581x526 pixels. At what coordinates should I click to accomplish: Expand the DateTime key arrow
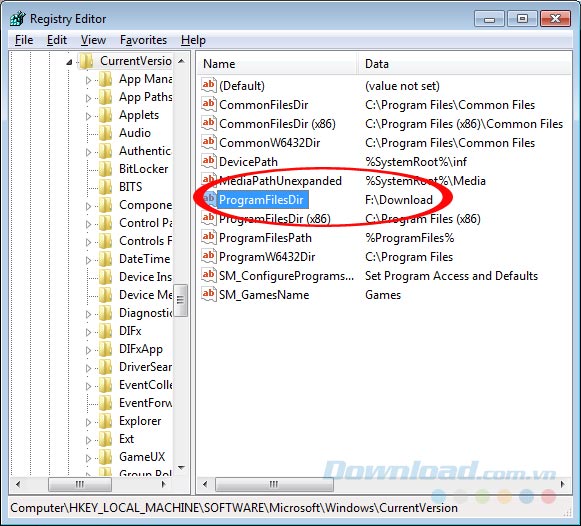click(88, 260)
